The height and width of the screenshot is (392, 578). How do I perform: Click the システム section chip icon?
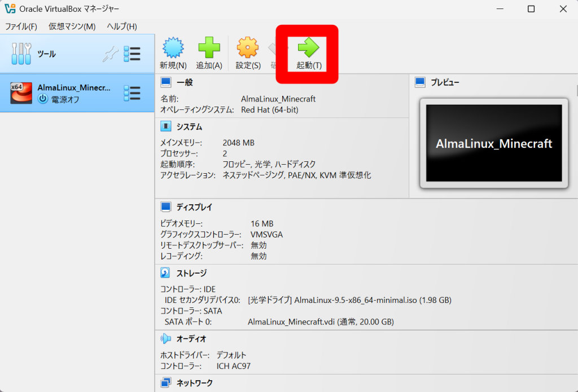[166, 126]
